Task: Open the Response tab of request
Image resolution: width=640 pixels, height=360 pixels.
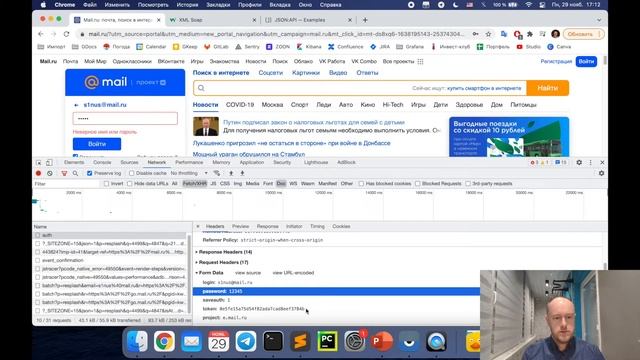Action: [x=267, y=226]
